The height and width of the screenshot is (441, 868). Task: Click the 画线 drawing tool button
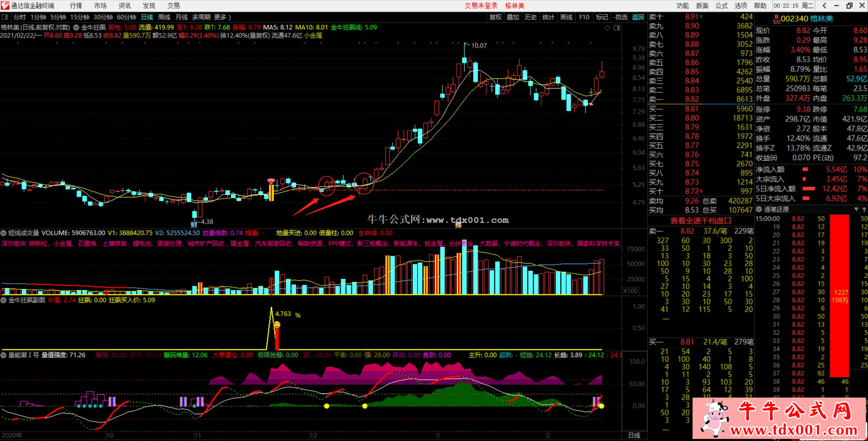pos(566,17)
